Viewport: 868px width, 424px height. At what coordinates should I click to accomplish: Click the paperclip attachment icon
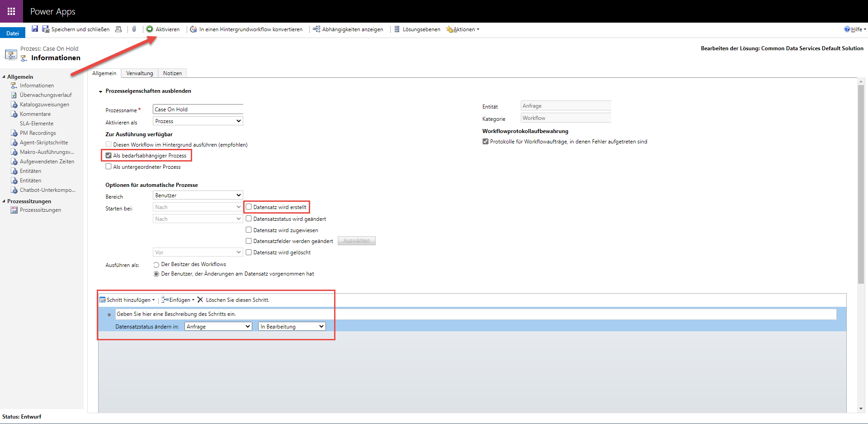pos(134,29)
